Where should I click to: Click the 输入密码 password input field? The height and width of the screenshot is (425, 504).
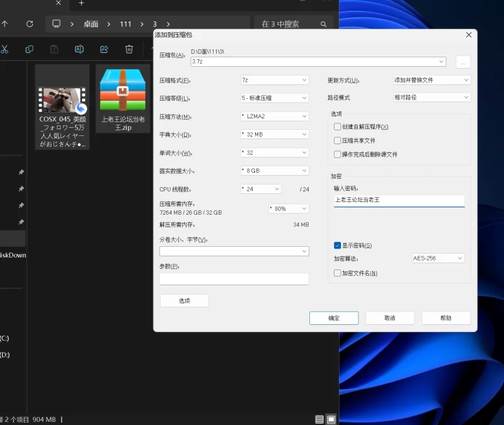399,200
